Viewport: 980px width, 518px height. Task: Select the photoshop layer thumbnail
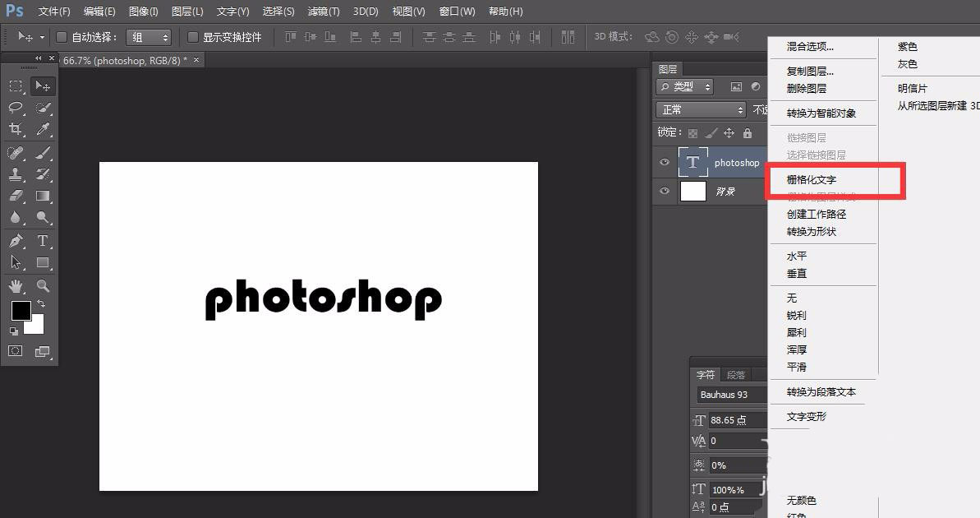[x=692, y=162]
